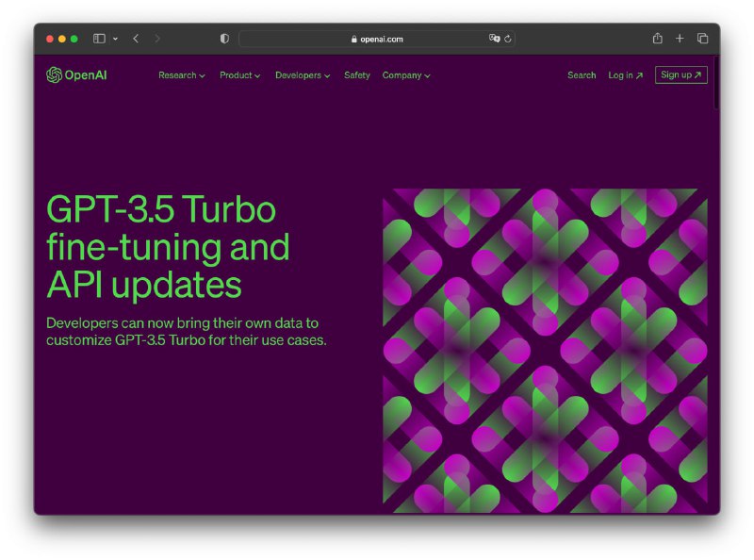Image resolution: width=754 pixels, height=560 pixels.
Task: Go back with the back arrow
Action: [136, 39]
